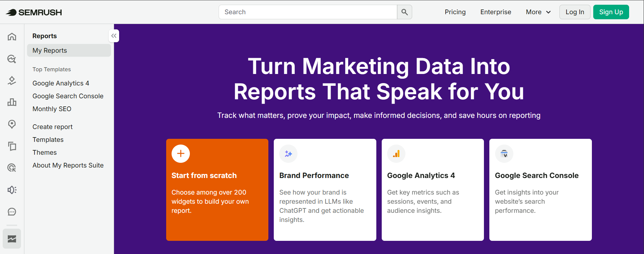644x254 pixels.
Task: Open the chat bubble sidebar icon
Action: coord(12,212)
